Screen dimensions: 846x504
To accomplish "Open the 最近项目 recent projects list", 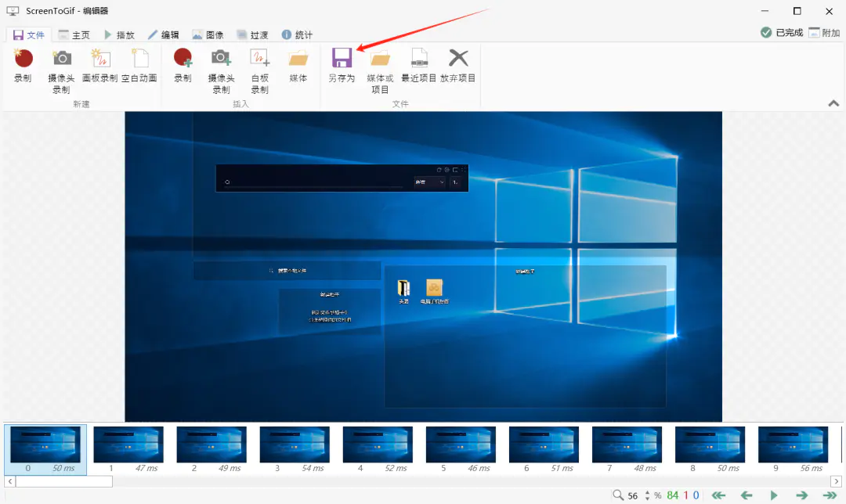I will click(418, 66).
